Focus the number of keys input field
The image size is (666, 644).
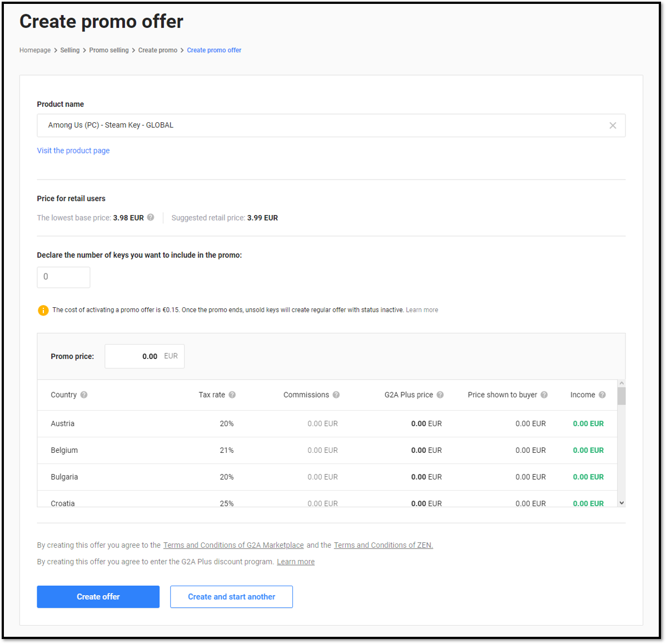tap(63, 277)
